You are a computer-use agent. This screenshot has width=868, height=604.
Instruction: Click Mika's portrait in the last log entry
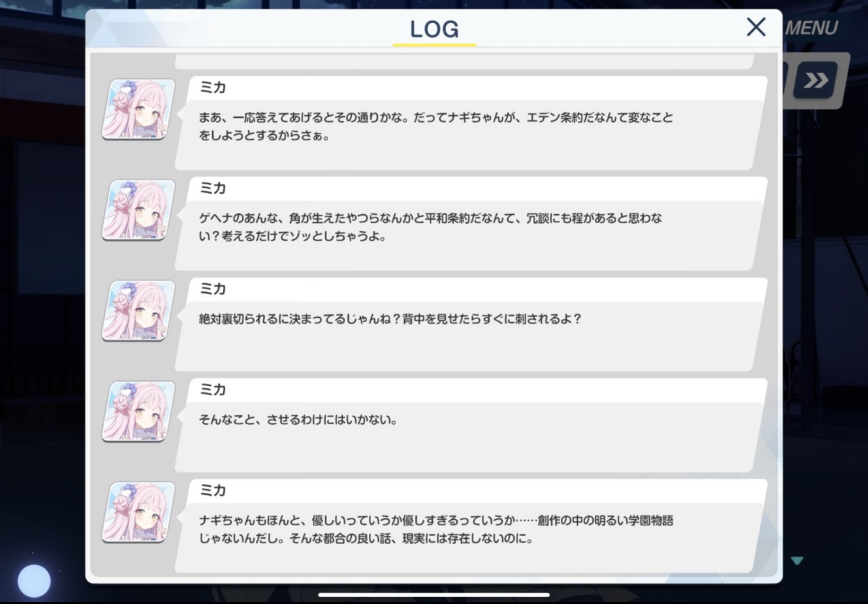pyautogui.click(x=138, y=512)
